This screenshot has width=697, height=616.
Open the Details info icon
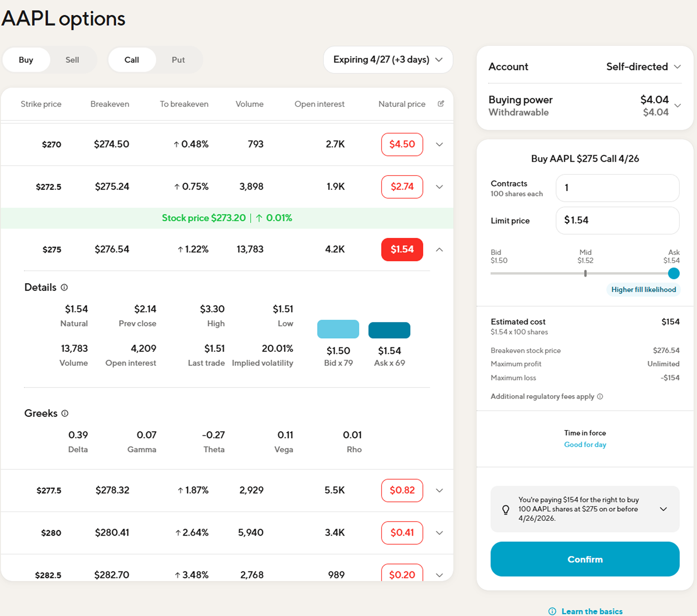pos(64,287)
